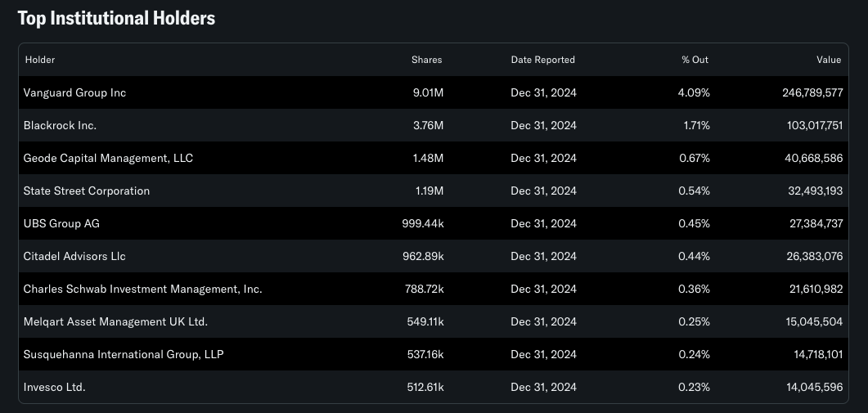Screen dimensions: 868x413
Task: Click the % Out column header
Action: point(695,60)
